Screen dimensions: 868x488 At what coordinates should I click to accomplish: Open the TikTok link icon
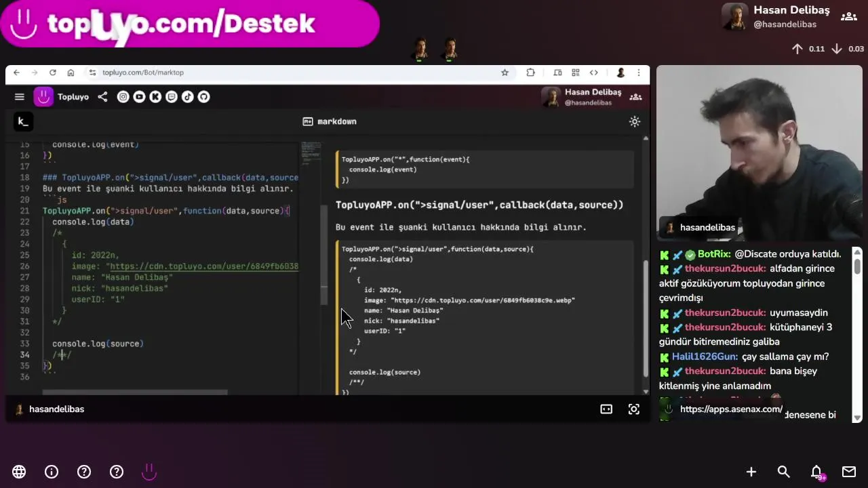(x=187, y=97)
